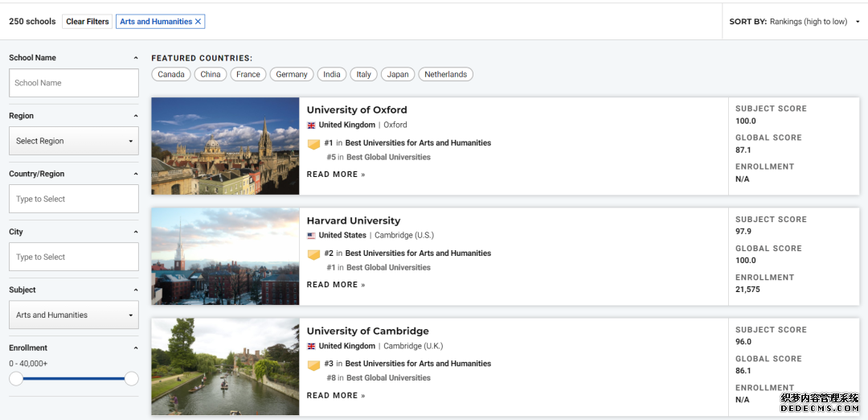Click Harvard's #1 Best Global Universities text
868x420 pixels.
[x=378, y=268]
